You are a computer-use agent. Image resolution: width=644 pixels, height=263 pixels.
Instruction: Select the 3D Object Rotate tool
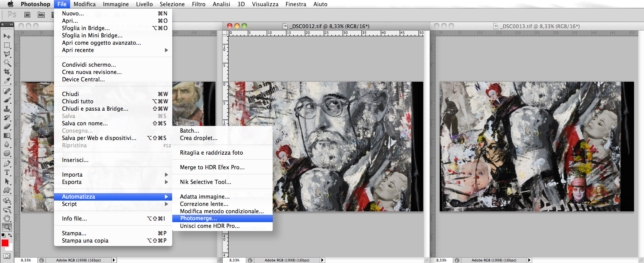pyautogui.click(x=7, y=201)
